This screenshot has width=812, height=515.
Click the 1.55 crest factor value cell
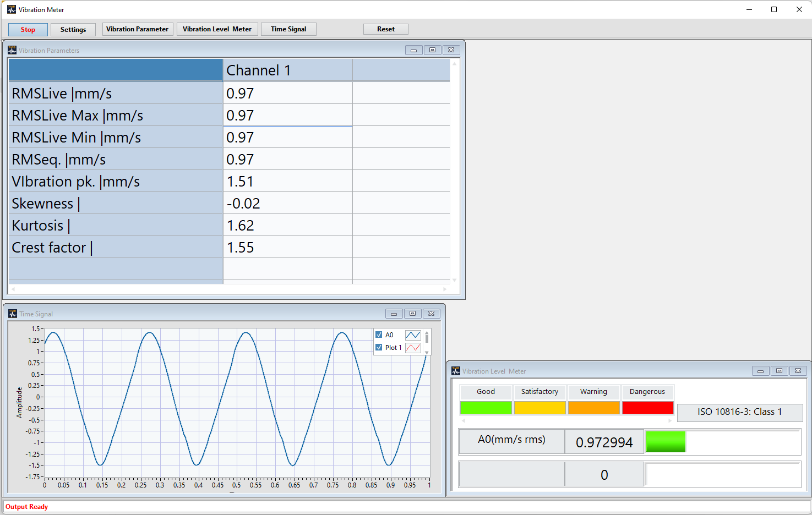pos(288,247)
